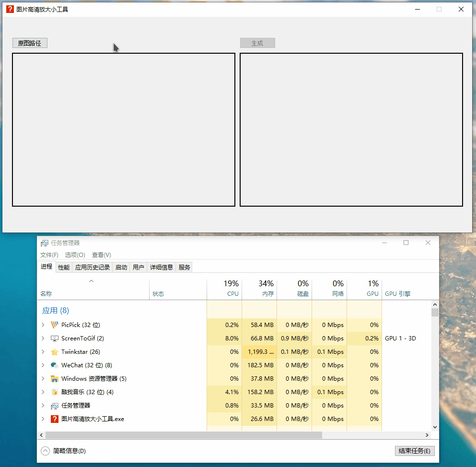Click Twinkstar memory value 1,199.3

[260, 352]
